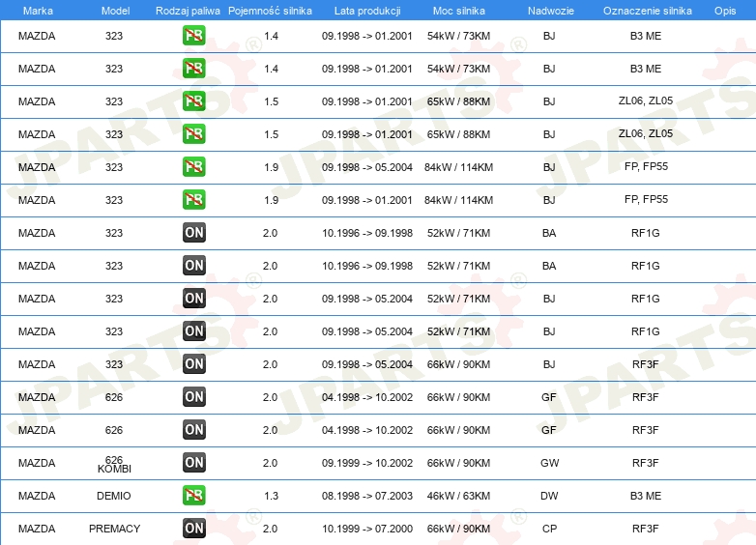
Task: Click the ON icon in the first BJ RF1G row
Action: tap(193, 299)
